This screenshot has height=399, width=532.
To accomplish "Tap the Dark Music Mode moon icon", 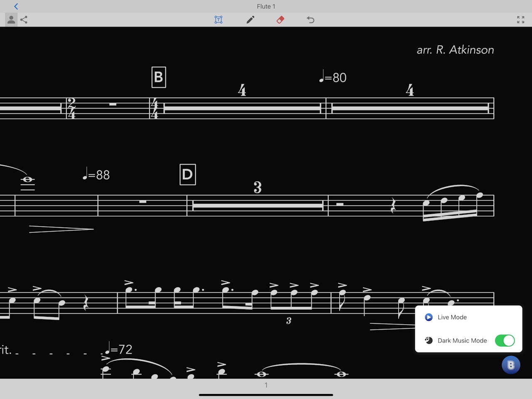I will [429, 340].
